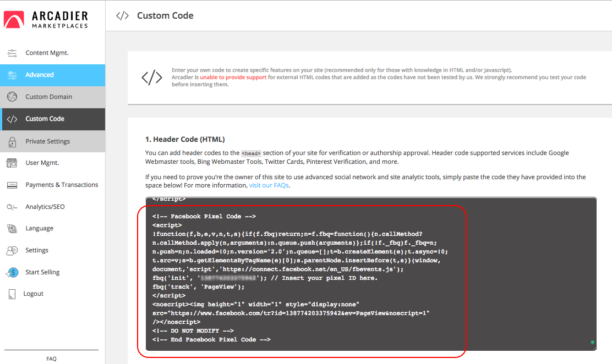Viewport: 612px width, 364px height.
Task: Go to Analytics/SEO section
Action: 53,207
